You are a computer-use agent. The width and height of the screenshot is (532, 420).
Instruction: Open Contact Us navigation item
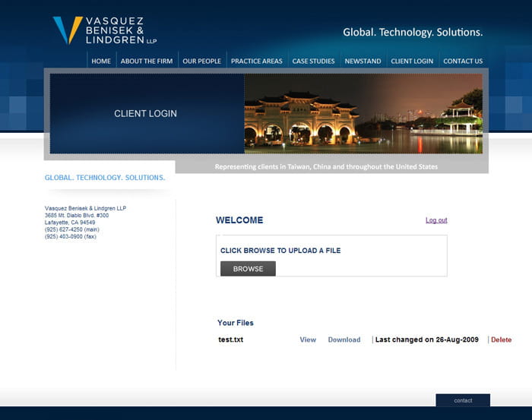point(463,61)
